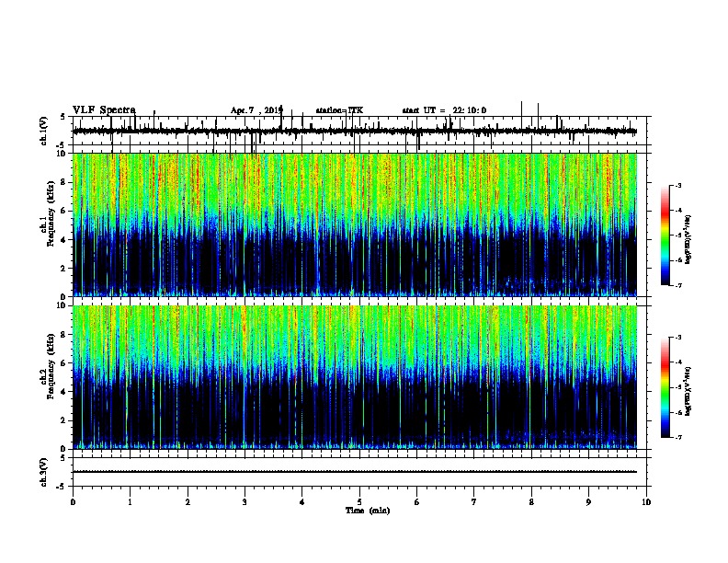The height and width of the screenshot is (563, 728).
Task: Click time axis tick label "8"
Action: coord(531,502)
